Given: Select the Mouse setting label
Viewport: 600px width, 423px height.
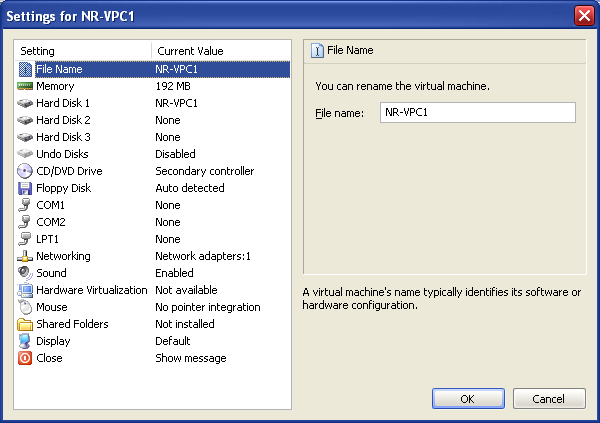Looking at the screenshot, I should (52, 307).
